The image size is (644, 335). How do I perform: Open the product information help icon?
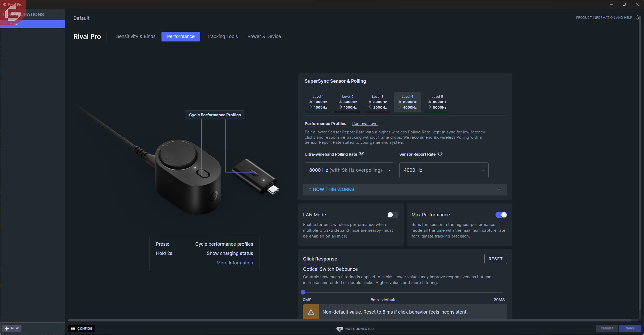click(636, 18)
